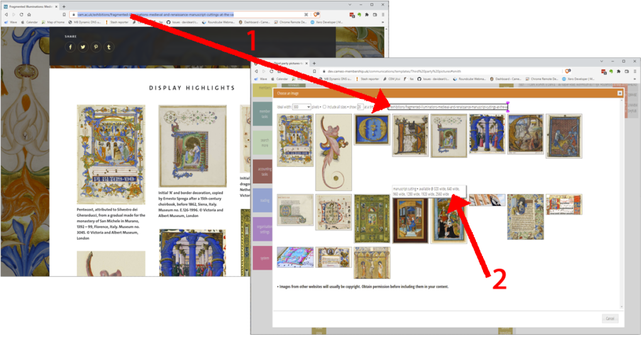The image size is (644, 338).
Task: Share on Pinterest in V&A window
Action: 96,47
